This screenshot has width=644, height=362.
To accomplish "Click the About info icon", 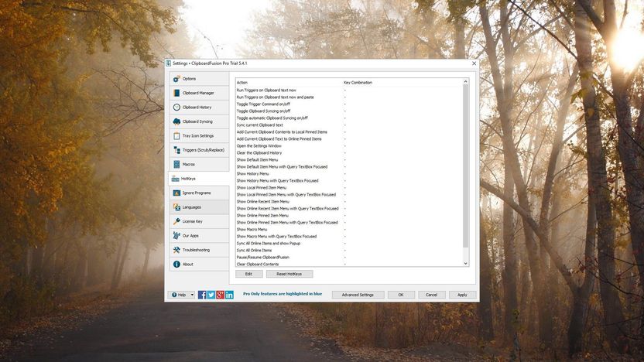I will click(x=176, y=265).
